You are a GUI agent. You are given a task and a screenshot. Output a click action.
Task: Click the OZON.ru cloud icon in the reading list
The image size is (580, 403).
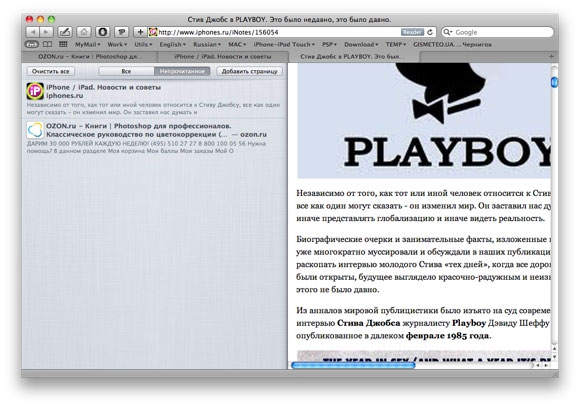[35, 130]
